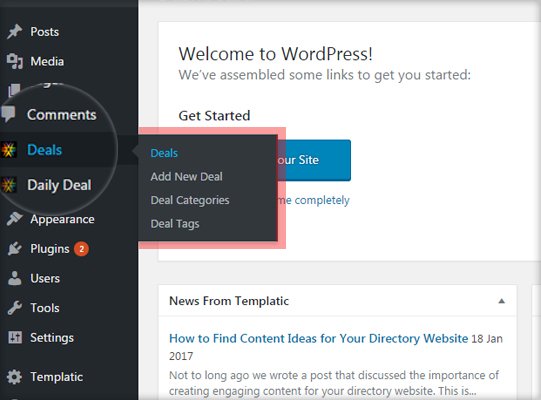Select Deals in the flyout submenu
This screenshot has width=541, height=400.
[x=164, y=153]
